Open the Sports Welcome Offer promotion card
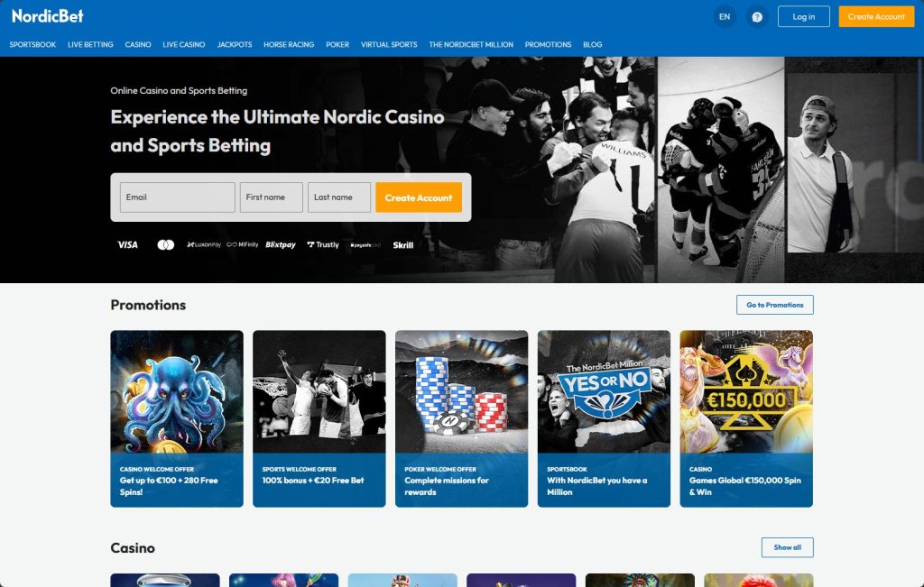924x587 pixels. click(x=319, y=418)
